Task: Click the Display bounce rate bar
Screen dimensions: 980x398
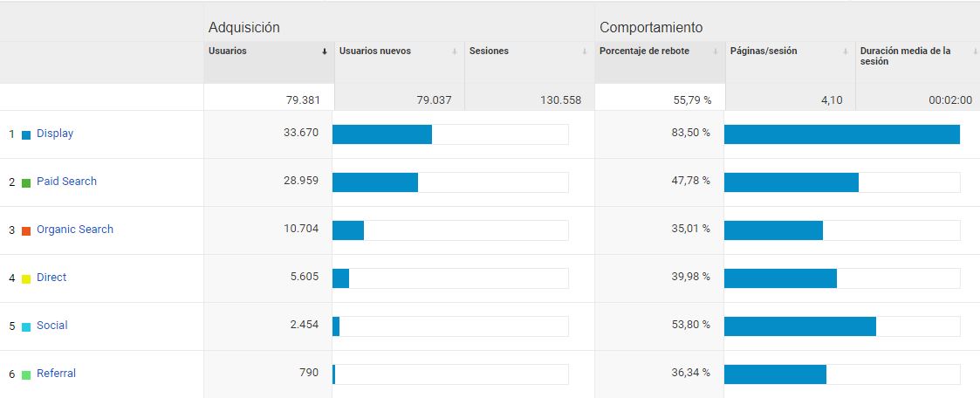Action: coord(842,134)
